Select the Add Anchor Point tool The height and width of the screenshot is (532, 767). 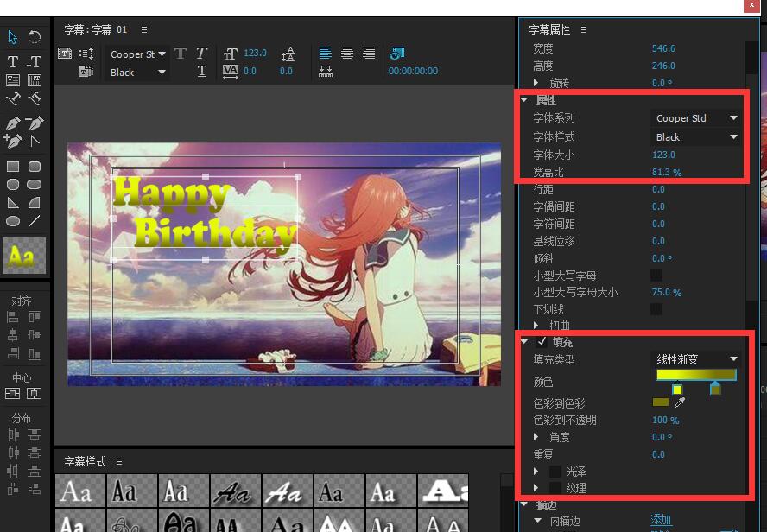pos(13,142)
